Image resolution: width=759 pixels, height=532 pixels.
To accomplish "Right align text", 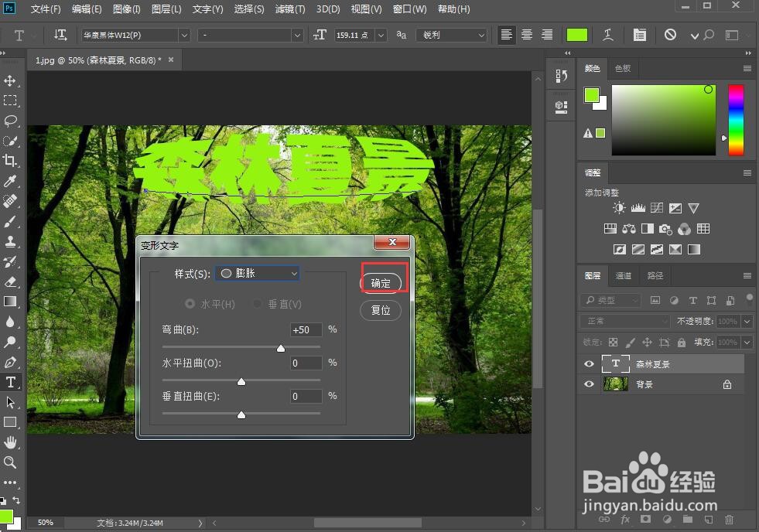I will [547, 35].
